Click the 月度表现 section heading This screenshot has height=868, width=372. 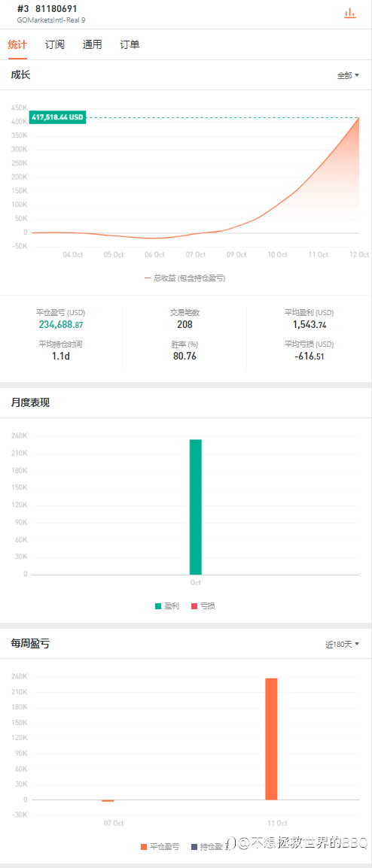(30, 403)
